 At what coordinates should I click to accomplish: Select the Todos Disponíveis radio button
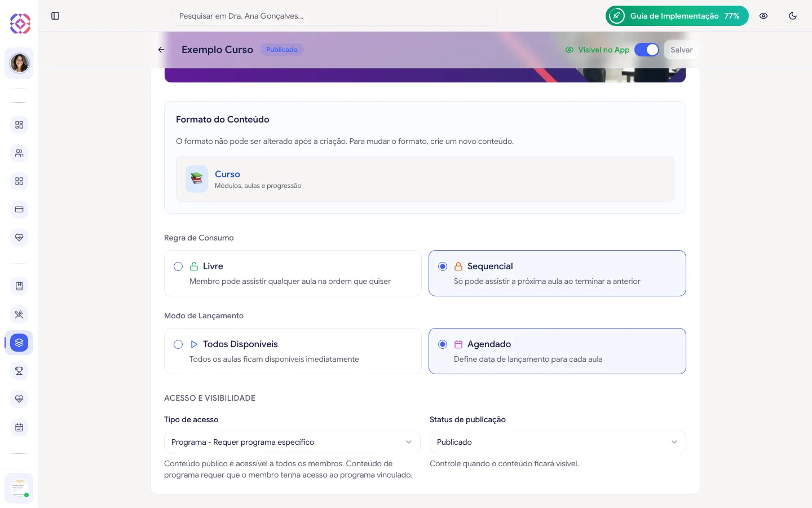pos(178,344)
